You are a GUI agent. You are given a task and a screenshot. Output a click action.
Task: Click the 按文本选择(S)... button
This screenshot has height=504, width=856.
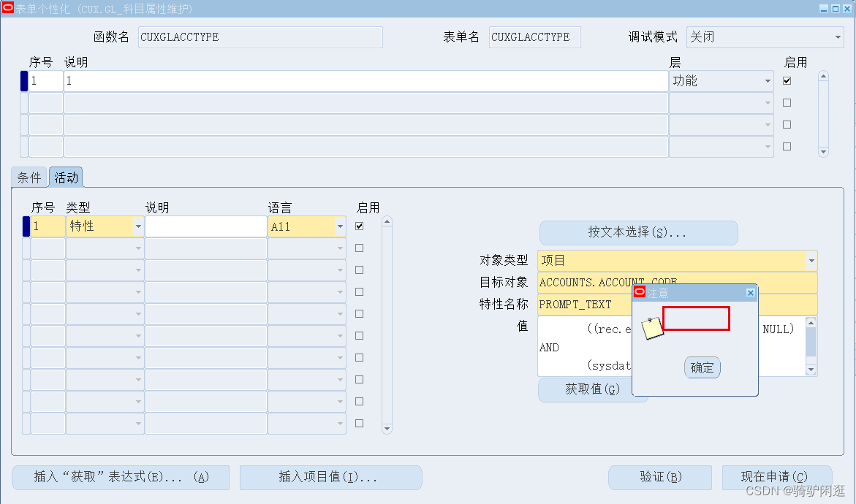pyautogui.click(x=638, y=232)
